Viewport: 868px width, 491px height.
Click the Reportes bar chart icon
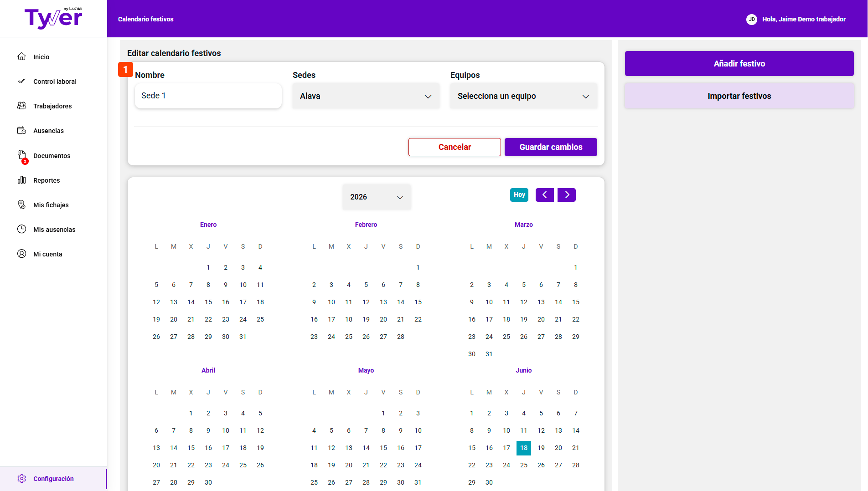click(21, 180)
